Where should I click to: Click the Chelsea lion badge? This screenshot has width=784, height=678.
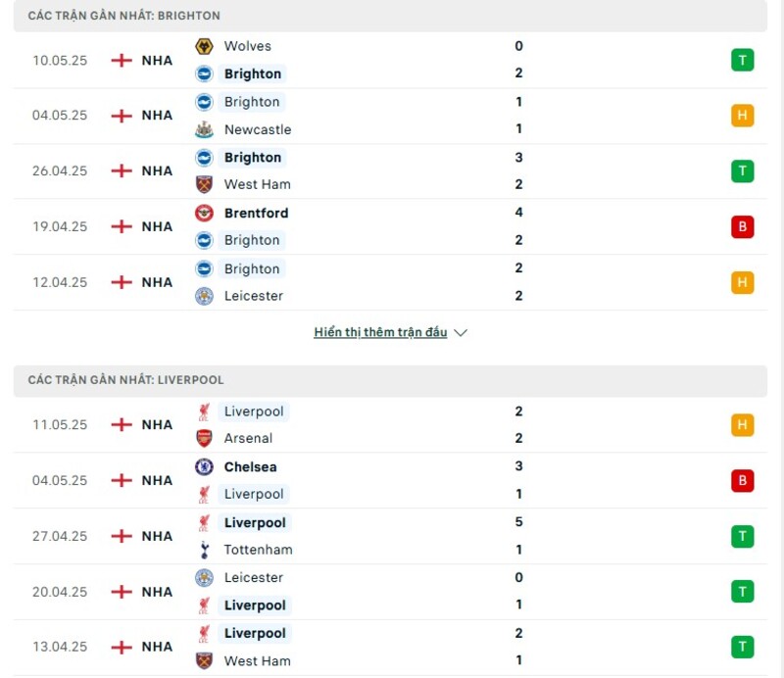[x=204, y=467]
